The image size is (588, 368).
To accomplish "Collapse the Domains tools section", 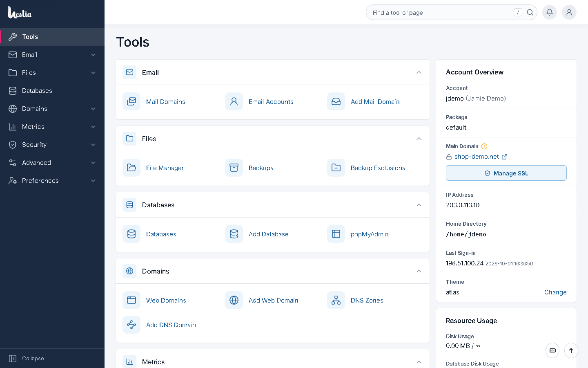I will (419, 271).
